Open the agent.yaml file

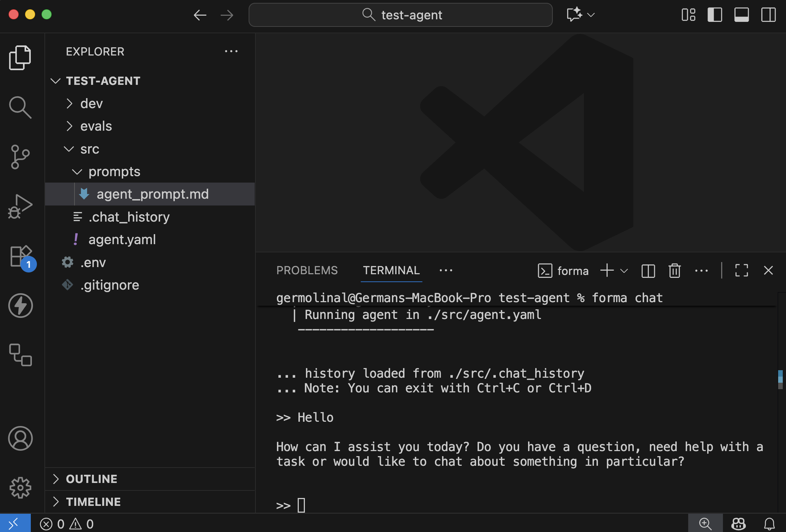tap(122, 240)
